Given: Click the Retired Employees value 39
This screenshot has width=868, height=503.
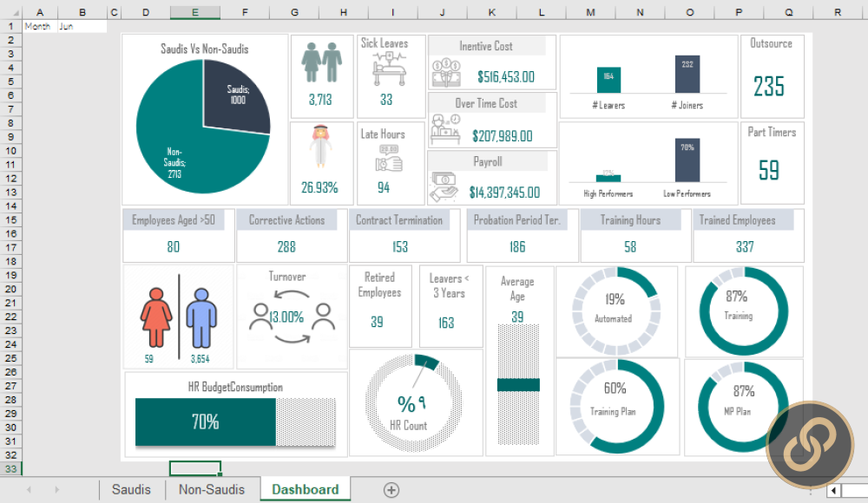Looking at the screenshot, I should click(x=377, y=322).
